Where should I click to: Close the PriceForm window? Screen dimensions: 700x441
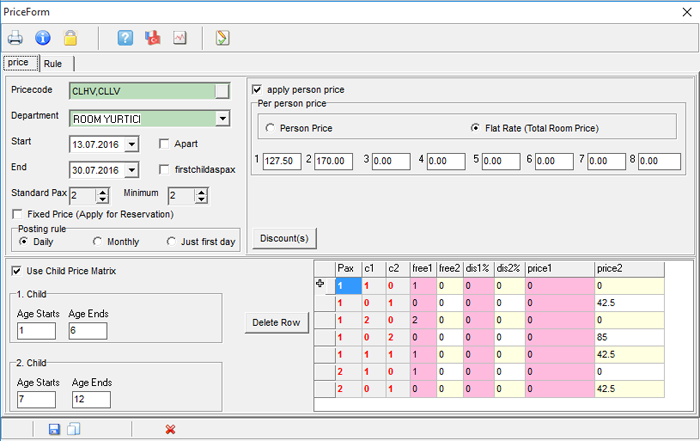click(687, 12)
